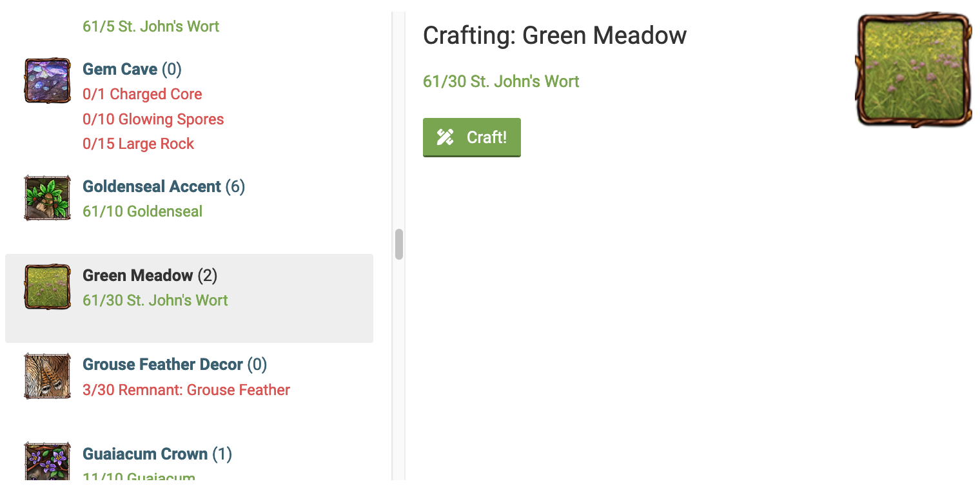Select the Goldenseal Accent icon

47,198
